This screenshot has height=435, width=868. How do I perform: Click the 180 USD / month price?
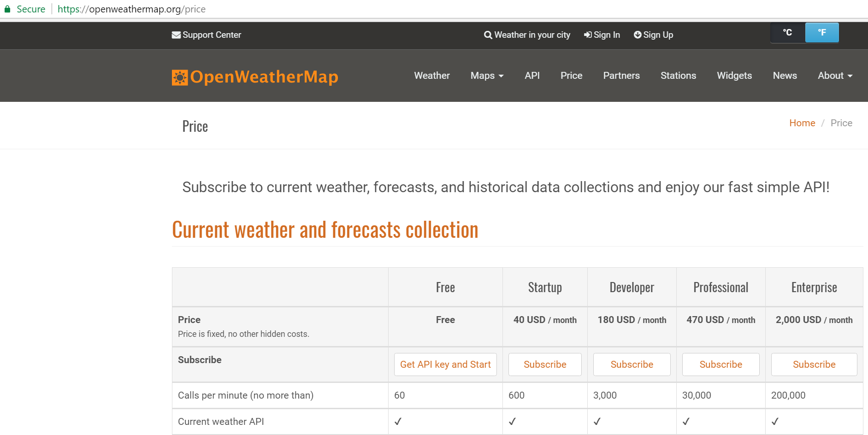tap(632, 320)
